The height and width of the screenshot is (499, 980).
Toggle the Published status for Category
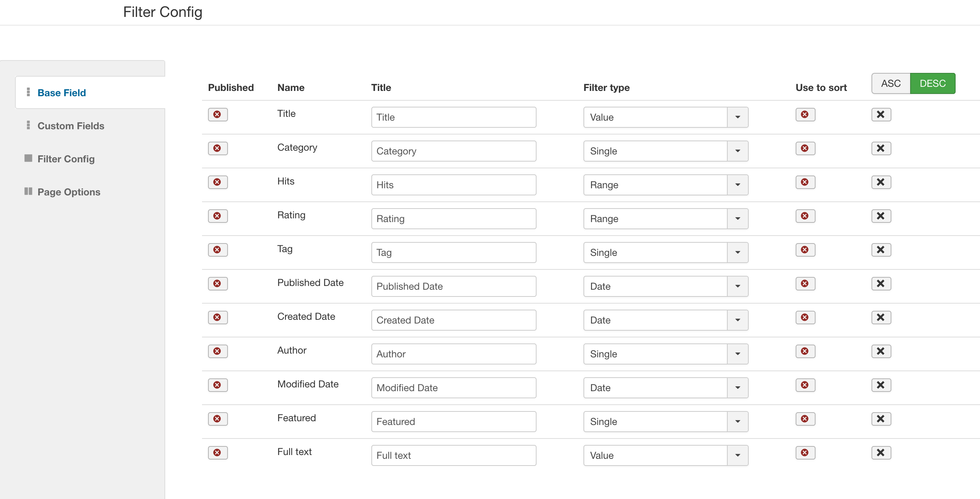click(218, 148)
